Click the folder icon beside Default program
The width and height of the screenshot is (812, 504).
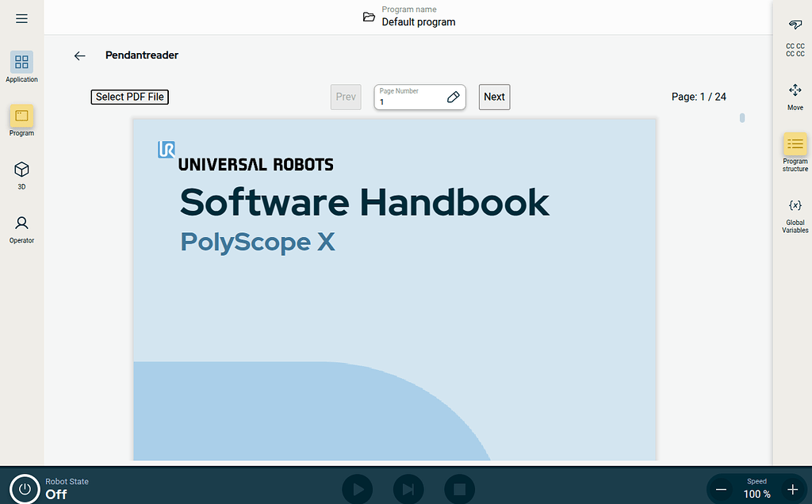pyautogui.click(x=370, y=16)
